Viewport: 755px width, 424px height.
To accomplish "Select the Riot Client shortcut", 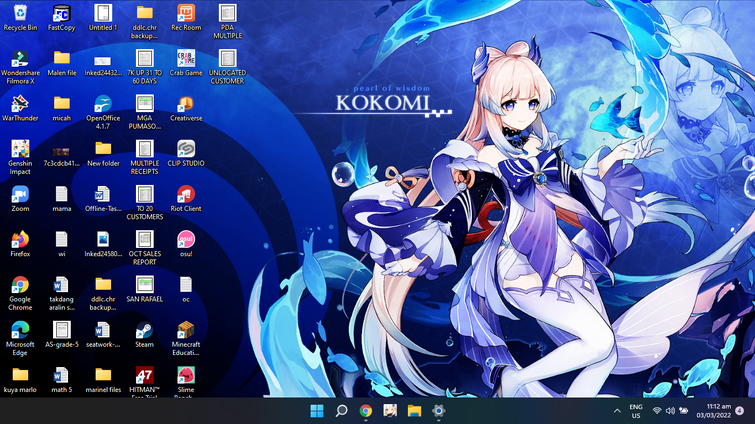I will (186, 199).
